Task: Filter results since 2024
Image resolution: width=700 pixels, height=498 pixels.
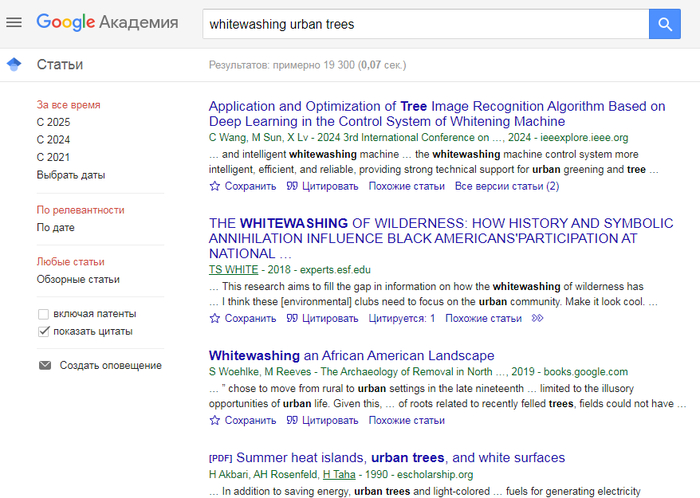Action: [x=53, y=140]
